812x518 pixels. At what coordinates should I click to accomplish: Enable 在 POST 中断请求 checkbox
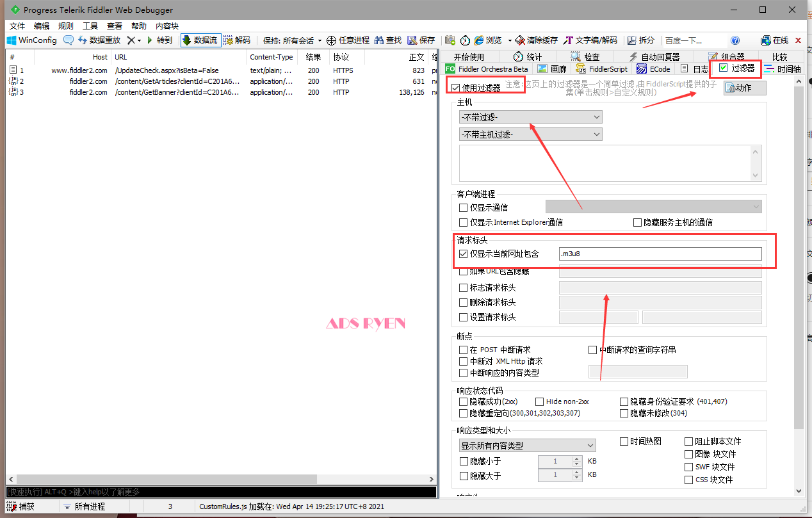click(x=464, y=350)
